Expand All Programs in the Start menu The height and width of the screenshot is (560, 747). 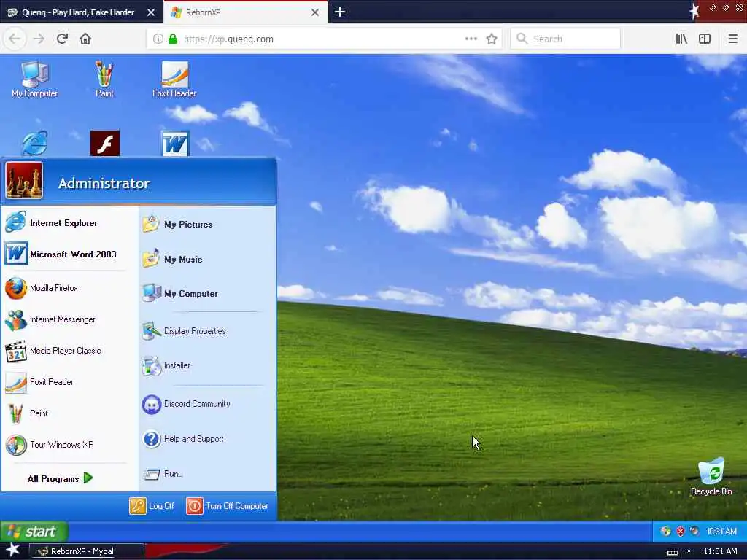click(60, 478)
